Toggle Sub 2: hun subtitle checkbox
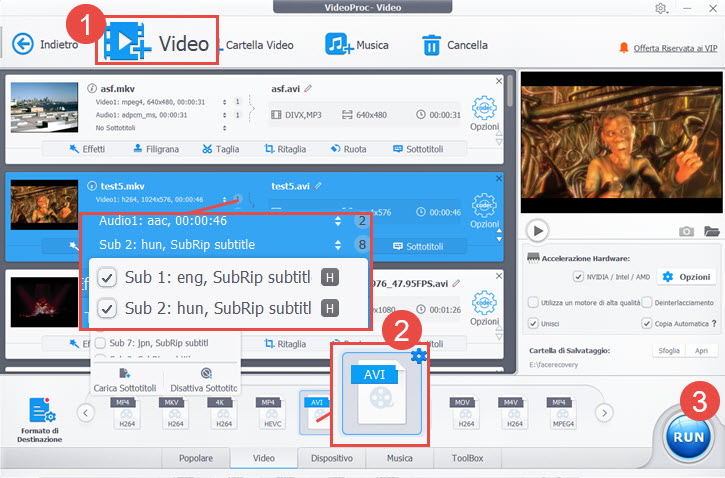This screenshot has width=725, height=478. (x=107, y=308)
